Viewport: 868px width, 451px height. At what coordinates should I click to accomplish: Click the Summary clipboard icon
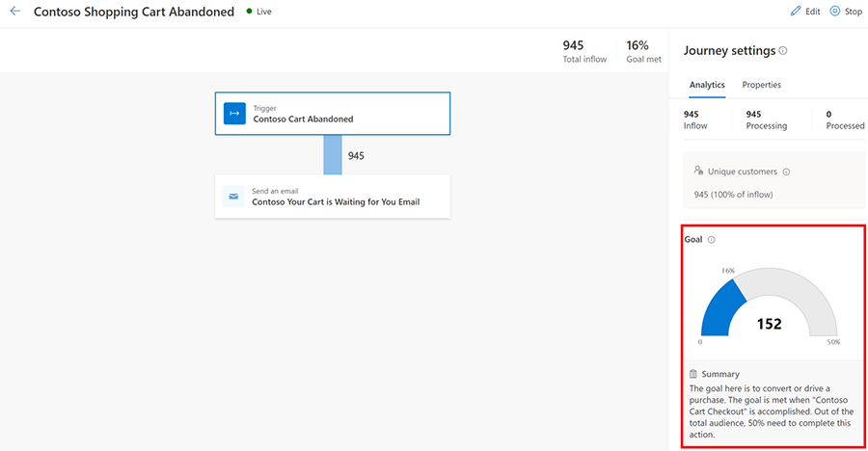[x=692, y=374]
